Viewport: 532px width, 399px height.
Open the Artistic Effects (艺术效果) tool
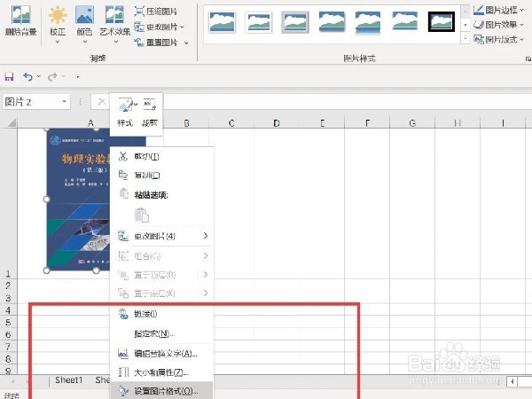[x=115, y=24]
